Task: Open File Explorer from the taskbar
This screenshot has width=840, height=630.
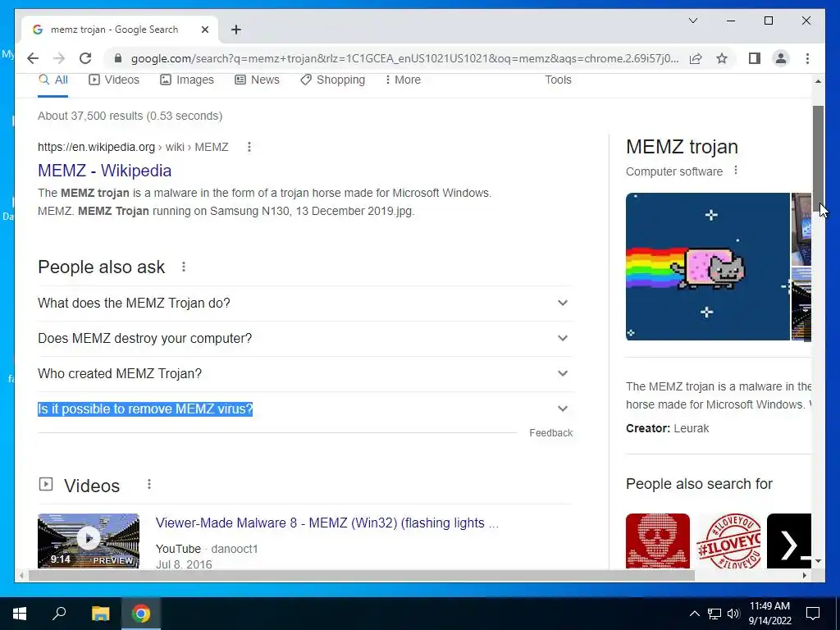Action: (100, 614)
